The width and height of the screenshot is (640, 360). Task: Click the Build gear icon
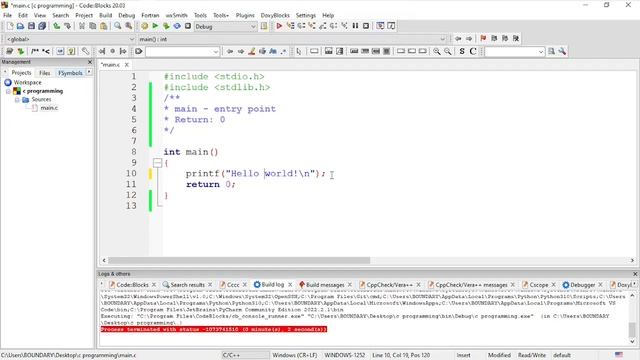pyautogui.click(x=144, y=26)
